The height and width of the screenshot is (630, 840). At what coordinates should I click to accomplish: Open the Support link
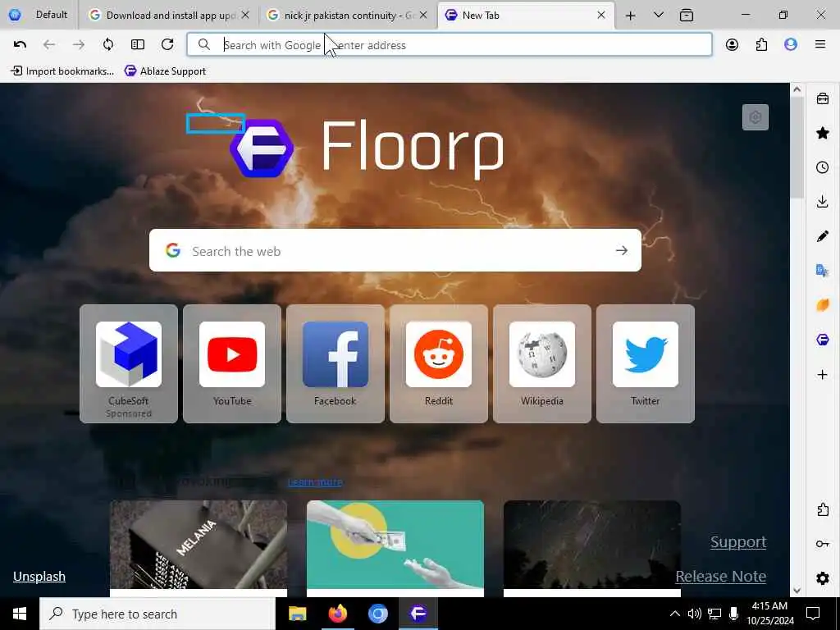point(738,541)
